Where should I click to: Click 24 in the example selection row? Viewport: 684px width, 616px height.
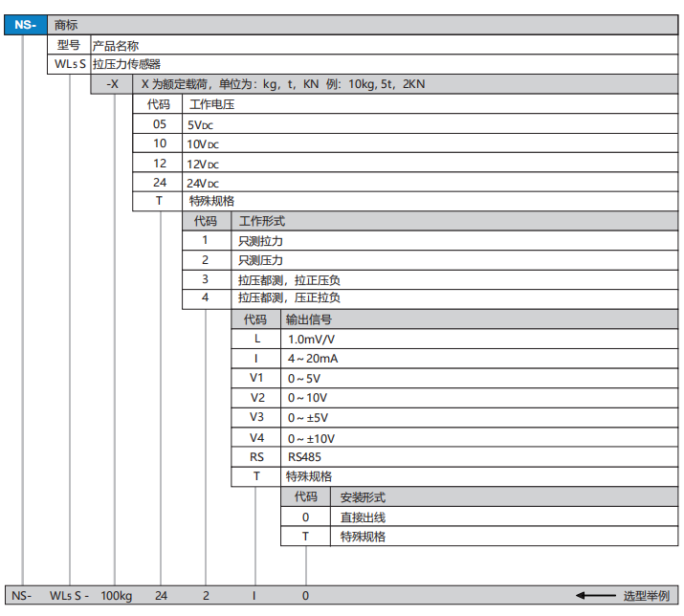coord(161,596)
